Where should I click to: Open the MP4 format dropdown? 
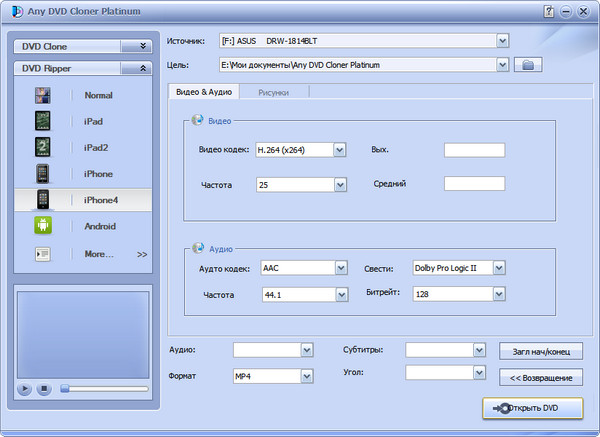pyautogui.click(x=306, y=376)
